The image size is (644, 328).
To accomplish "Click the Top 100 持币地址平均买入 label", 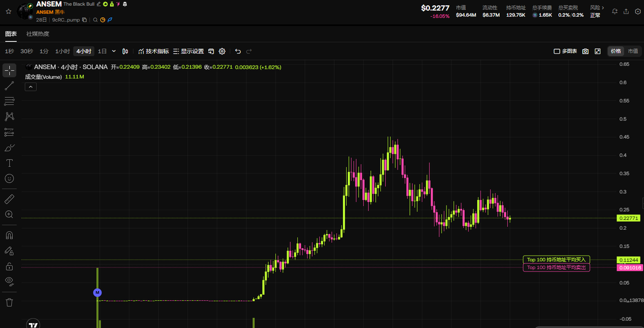I will pyautogui.click(x=557, y=259).
